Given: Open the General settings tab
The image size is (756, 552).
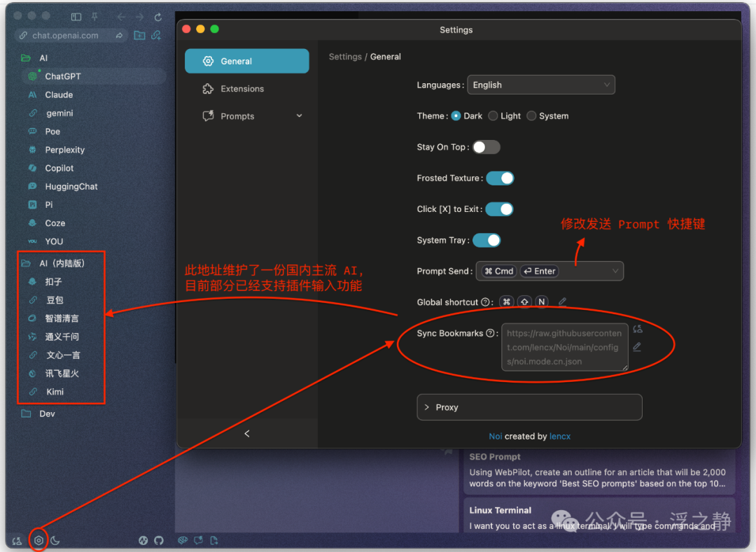Looking at the screenshot, I should point(247,61).
